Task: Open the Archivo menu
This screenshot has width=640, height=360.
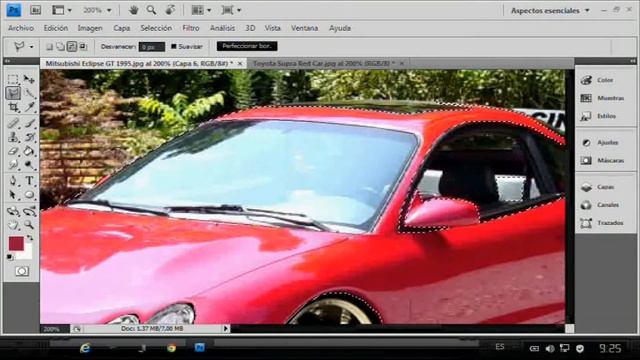Action: pos(21,28)
